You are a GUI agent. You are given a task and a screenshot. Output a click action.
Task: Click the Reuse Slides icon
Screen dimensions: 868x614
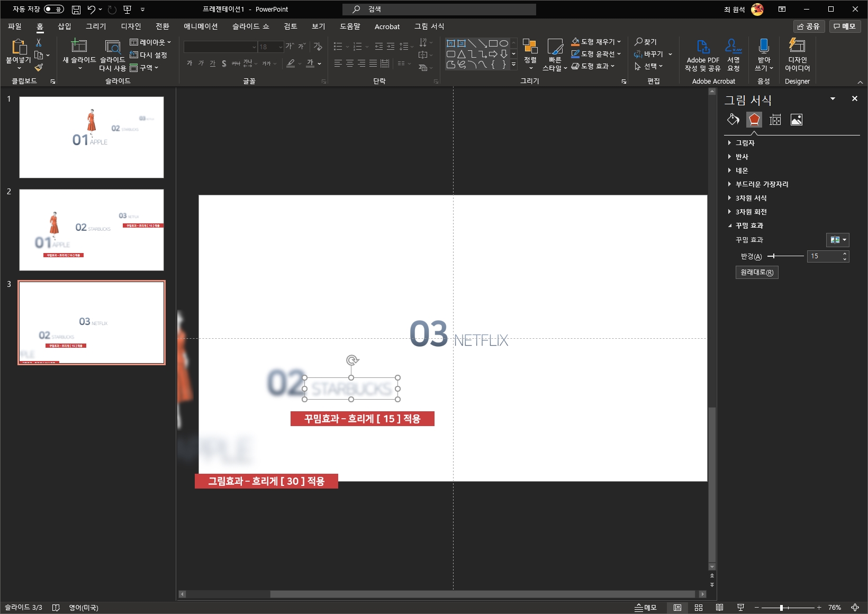tap(112, 47)
